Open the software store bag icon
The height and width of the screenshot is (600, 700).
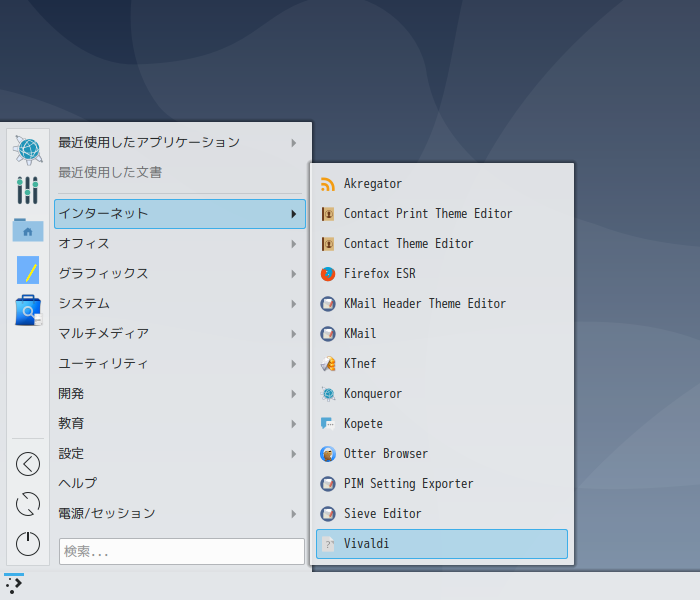(28, 310)
